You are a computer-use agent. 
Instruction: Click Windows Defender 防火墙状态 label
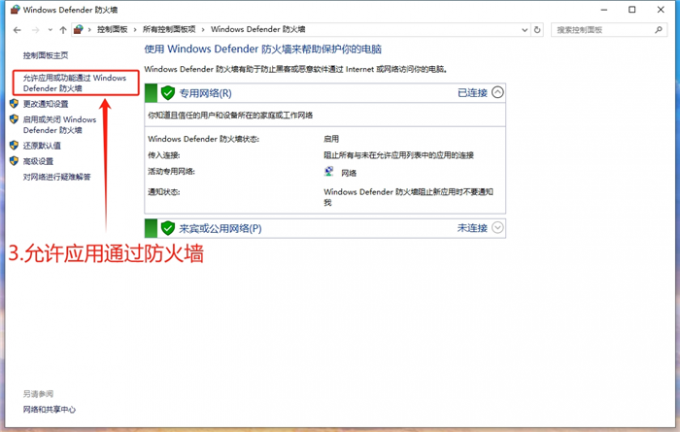point(203,139)
